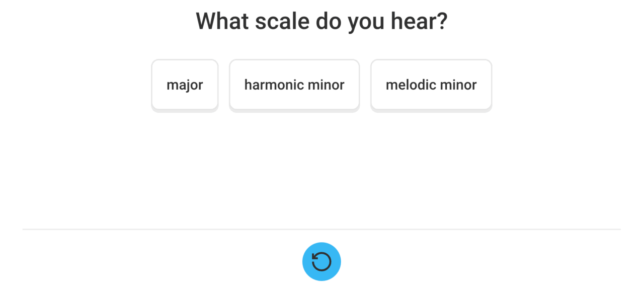Image resolution: width=644 pixels, height=290 pixels.
Task: Answer with the major scale button
Action: click(x=185, y=85)
